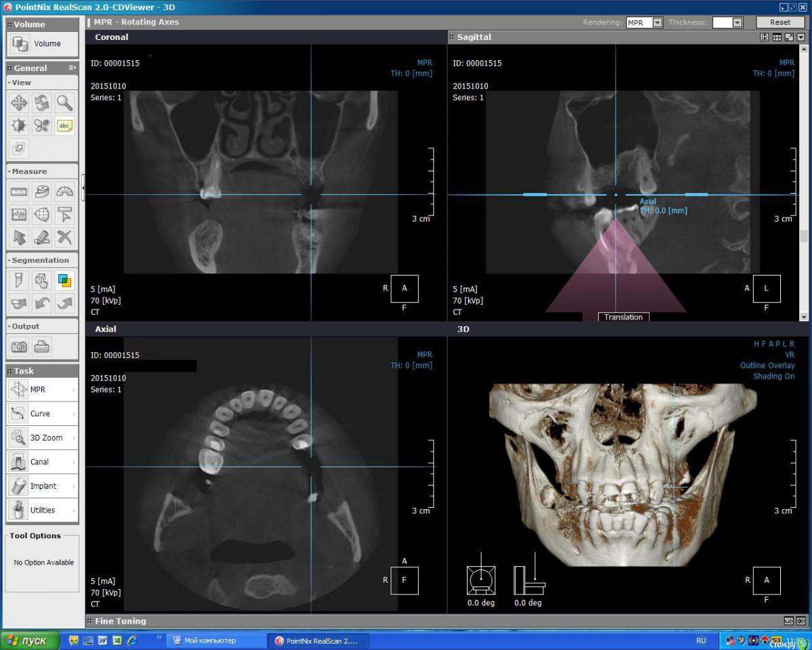Click the camera capture icon in Output
The width and height of the screenshot is (812, 650).
pos(19,347)
